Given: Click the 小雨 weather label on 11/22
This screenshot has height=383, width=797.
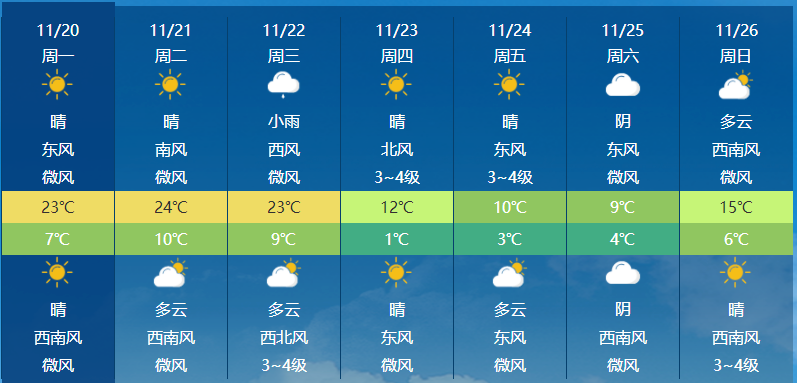Looking at the screenshot, I should coord(284,122).
